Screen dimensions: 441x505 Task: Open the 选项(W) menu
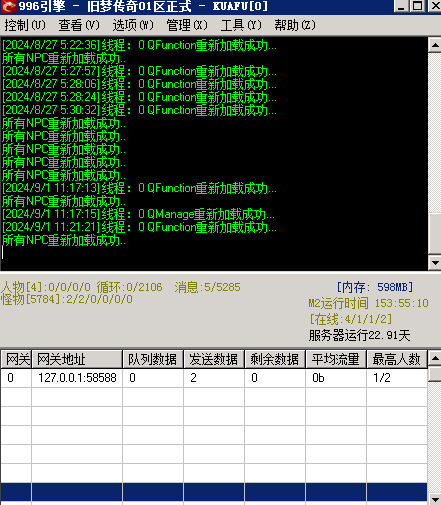(133, 25)
